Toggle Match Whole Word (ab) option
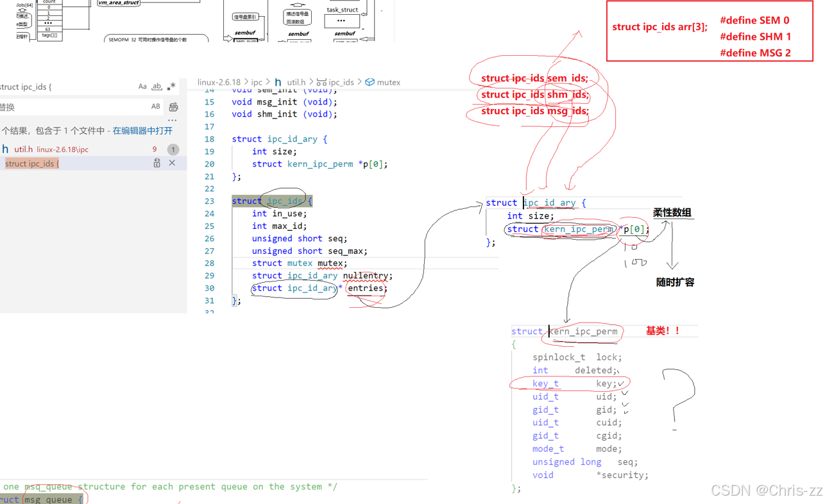Viewport: 825px width, 504px height. [x=157, y=87]
